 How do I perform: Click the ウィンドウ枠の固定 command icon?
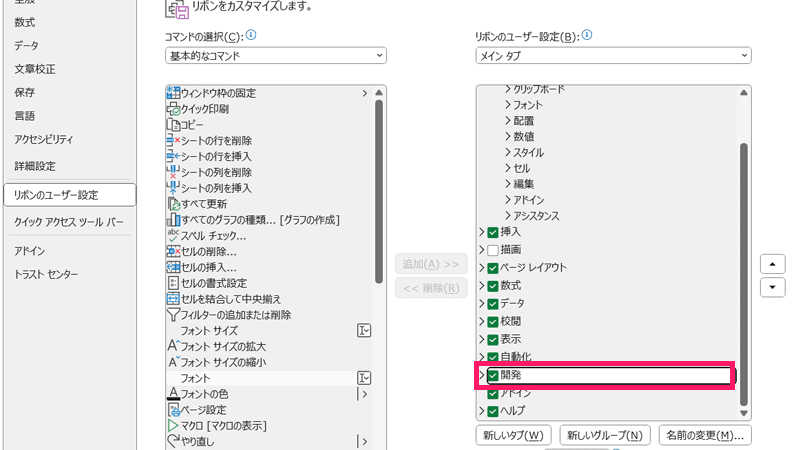pyautogui.click(x=173, y=93)
